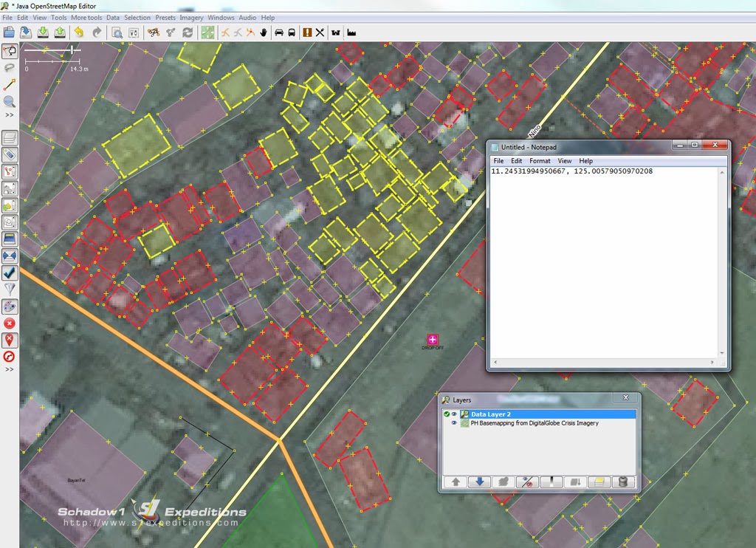756x548 pixels.
Task: Hide PH Basemapping layer via its eye toggle
Action: click(x=454, y=423)
